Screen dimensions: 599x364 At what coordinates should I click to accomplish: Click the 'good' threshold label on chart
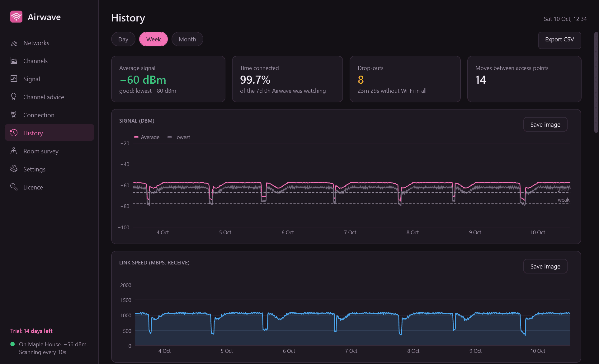pyautogui.click(x=563, y=189)
